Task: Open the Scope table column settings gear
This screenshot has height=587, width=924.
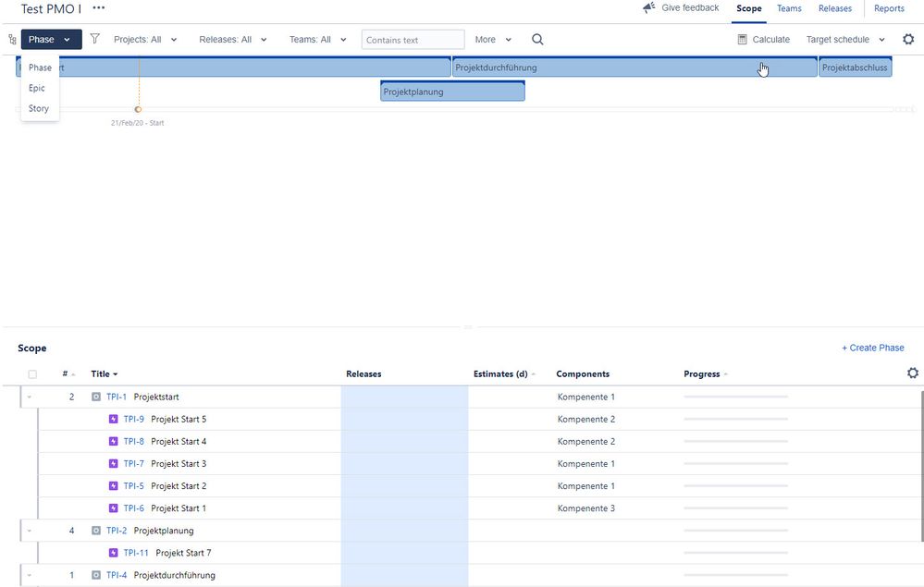Action: tap(913, 373)
